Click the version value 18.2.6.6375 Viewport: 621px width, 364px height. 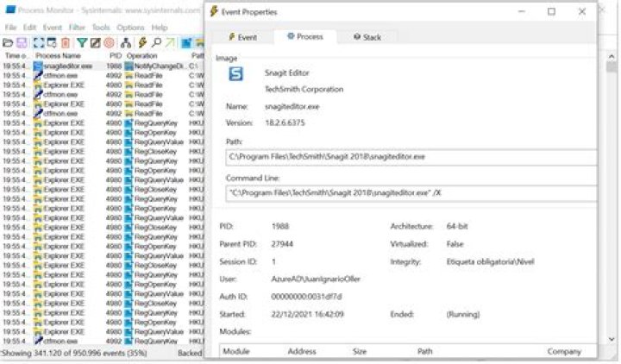(285, 122)
